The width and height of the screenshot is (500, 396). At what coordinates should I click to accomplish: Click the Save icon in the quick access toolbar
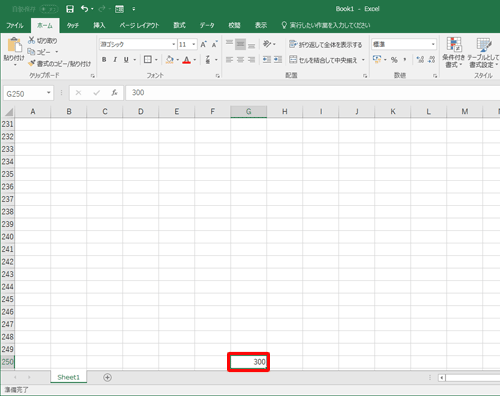tap(70, 9)
